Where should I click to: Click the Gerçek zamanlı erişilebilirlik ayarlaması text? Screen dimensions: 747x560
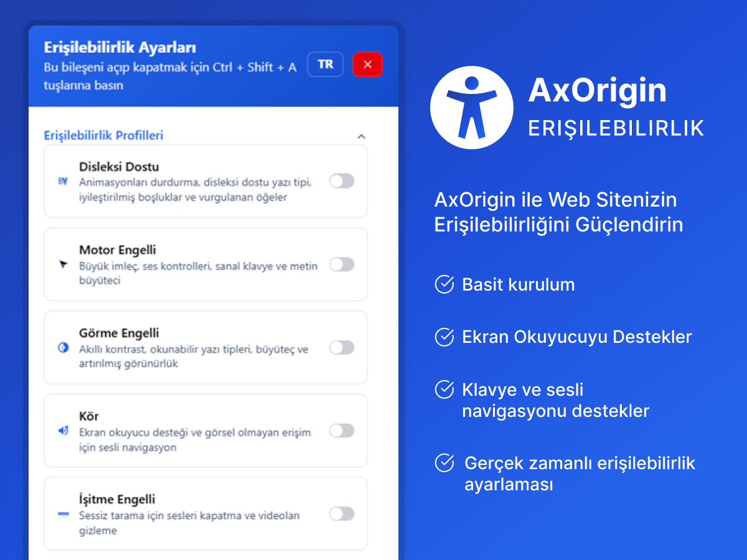580,474
